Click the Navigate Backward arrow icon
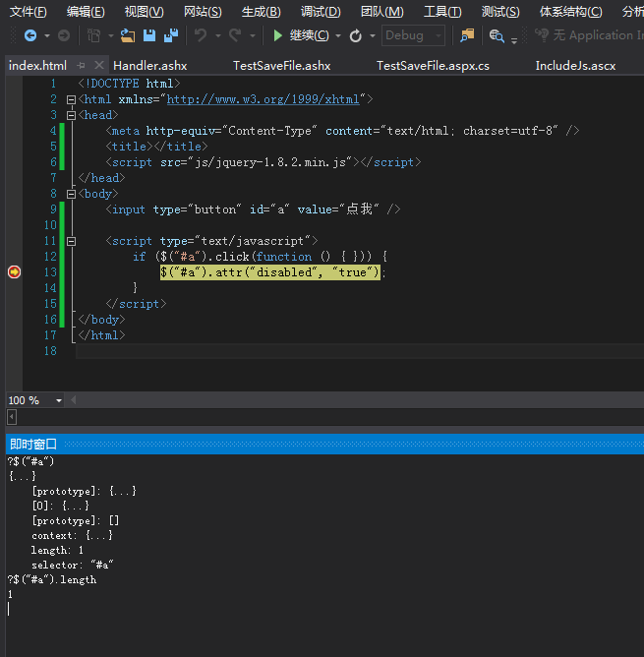The image size is (644, 657). pyautogui.click(x=30, y=35)
